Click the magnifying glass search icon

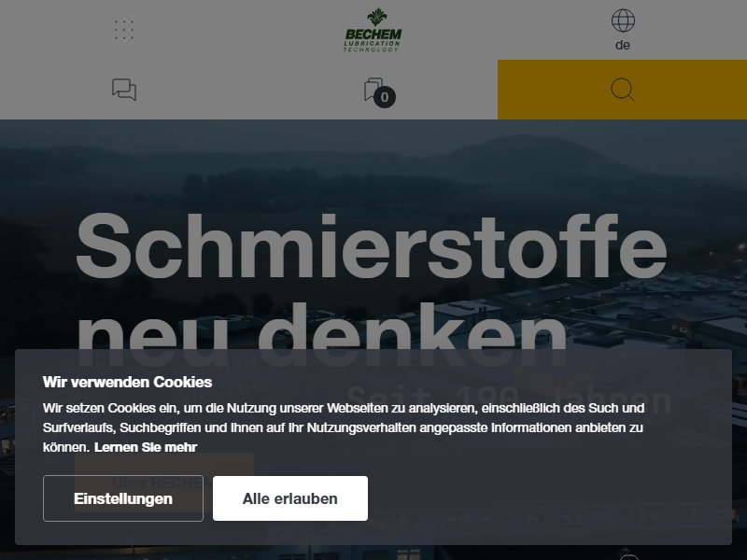click(x=622, y=90)
